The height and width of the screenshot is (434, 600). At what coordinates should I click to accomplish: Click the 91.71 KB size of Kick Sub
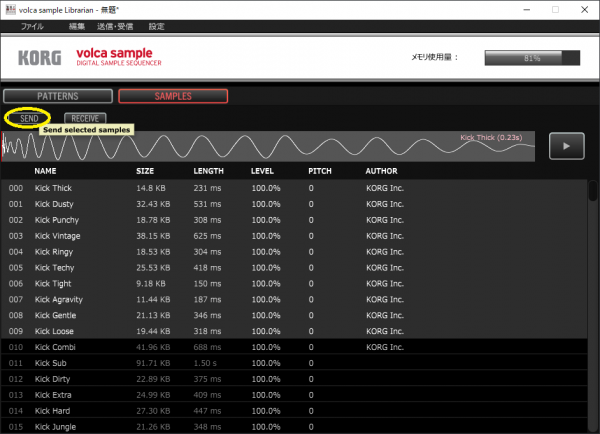[x=153, y=363]
